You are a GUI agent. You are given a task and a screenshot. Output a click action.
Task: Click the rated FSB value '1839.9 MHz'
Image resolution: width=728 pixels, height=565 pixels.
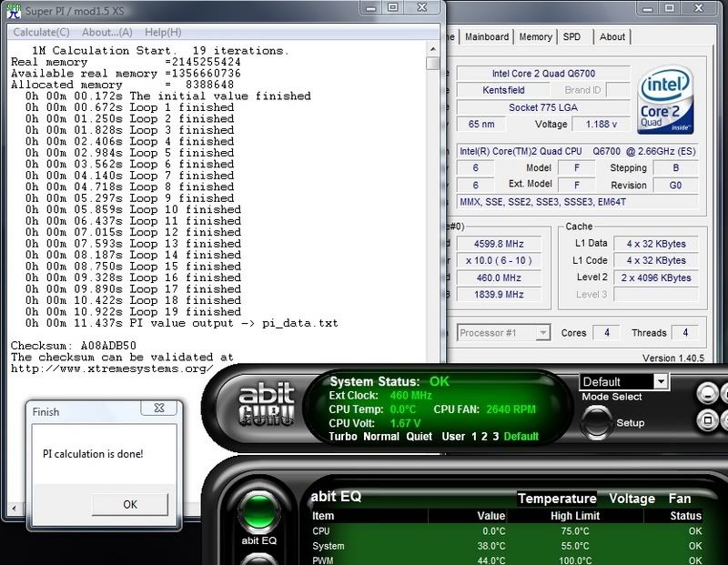tap(499, 295)
